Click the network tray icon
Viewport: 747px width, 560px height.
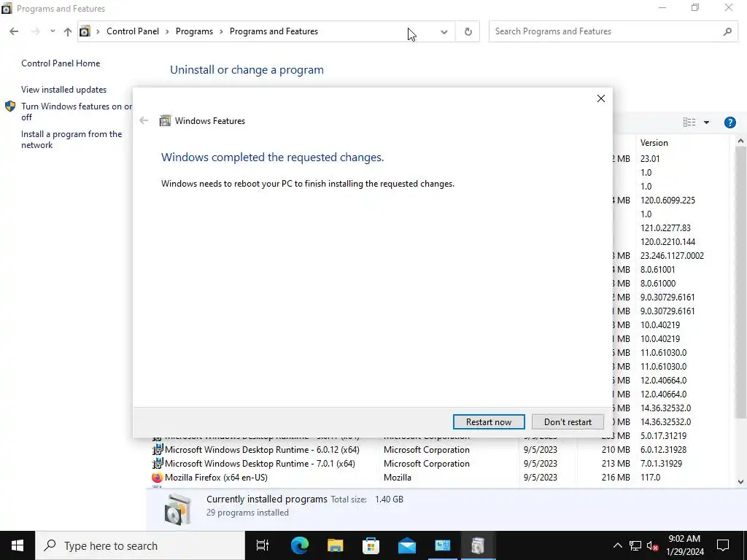[x=635, y=545]
